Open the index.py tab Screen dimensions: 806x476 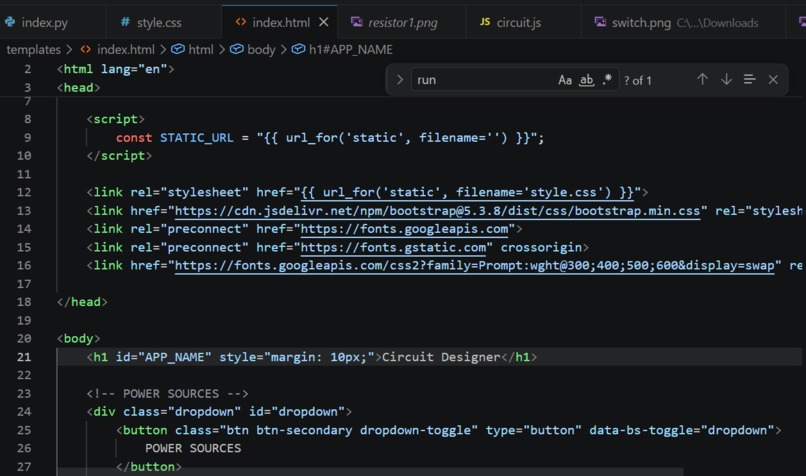tap(44, 23)
